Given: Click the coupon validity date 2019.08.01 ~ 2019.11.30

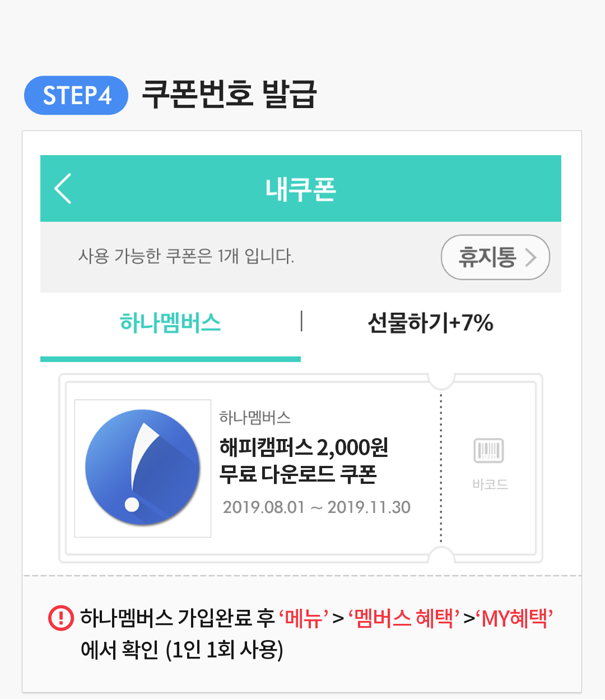Looking at the screenshot, I should tap(317, 507).
